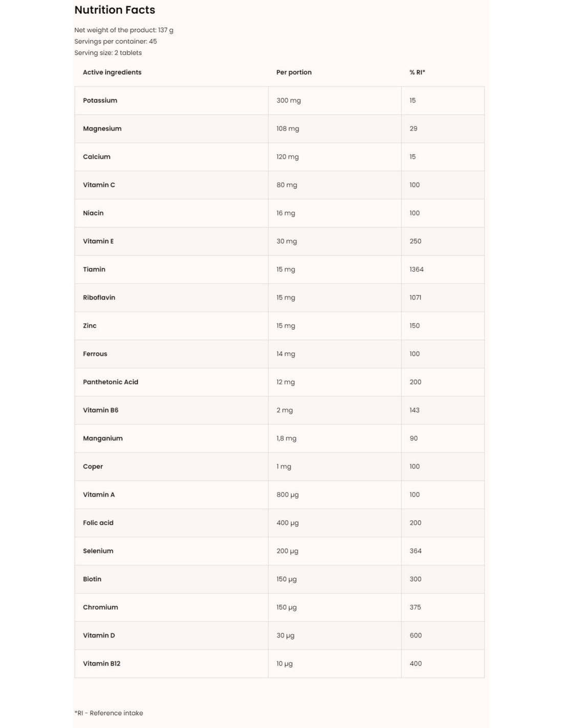563x728 pixels.
Task: Click the Vitamin D 600 percent value
Action: [x=416, y=635]
